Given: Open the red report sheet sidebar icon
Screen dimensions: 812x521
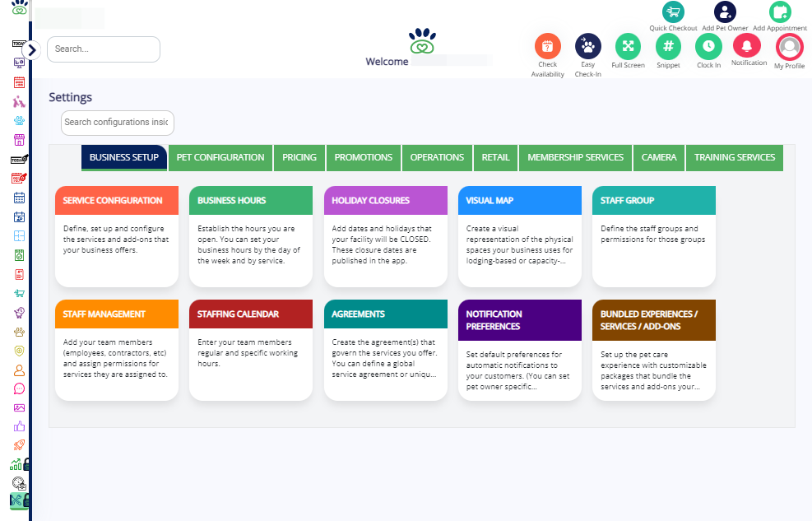Looking at the screenshot, I should tap(19, 274).
